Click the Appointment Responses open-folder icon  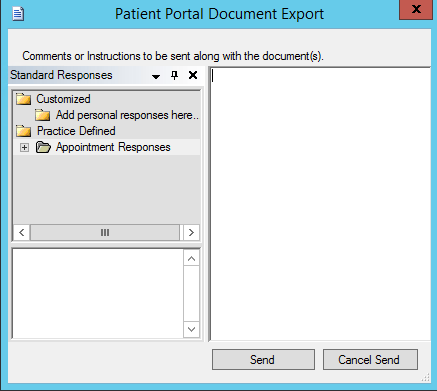[x=43, y=147]
